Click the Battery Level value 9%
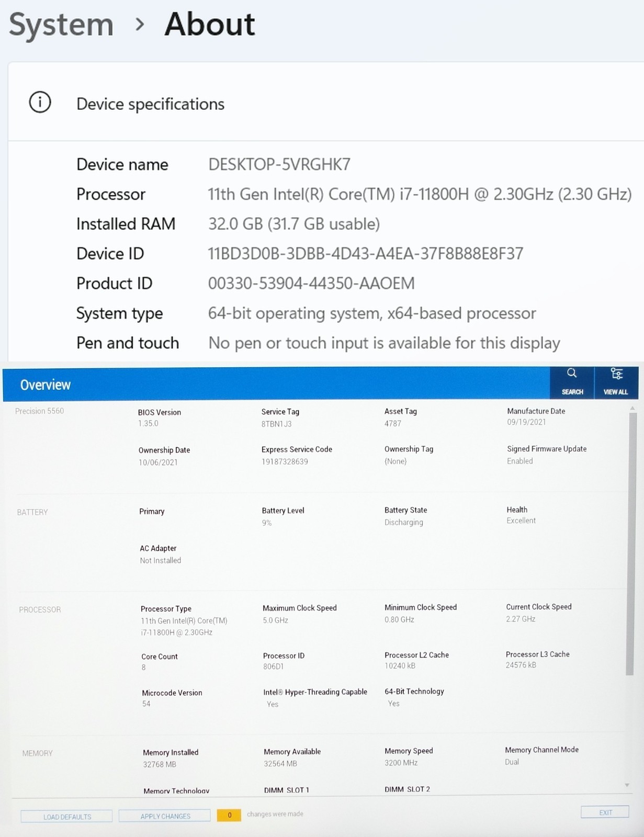 [x=267, y=523]
